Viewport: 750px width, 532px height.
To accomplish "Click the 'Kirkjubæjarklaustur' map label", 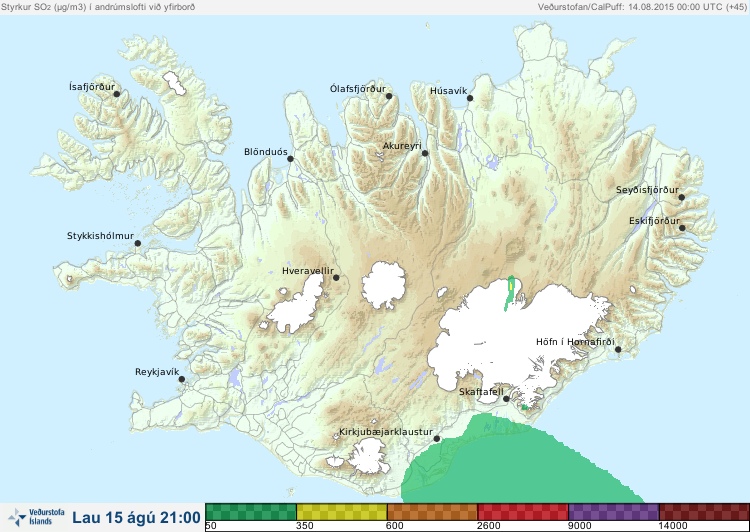I will coord(386,432).
